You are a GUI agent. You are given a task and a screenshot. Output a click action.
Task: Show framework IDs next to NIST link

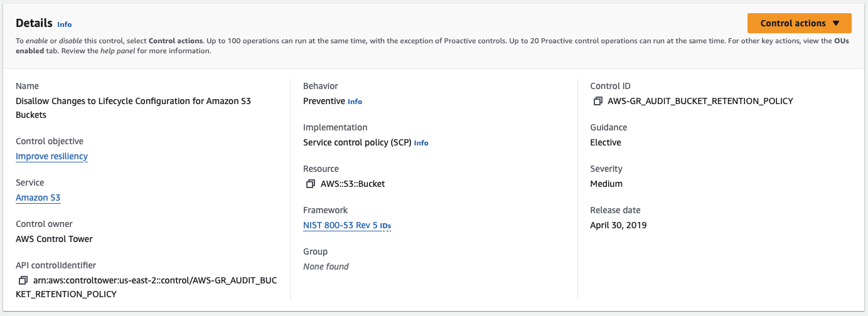pyautogui.click(x=385, y=226)
